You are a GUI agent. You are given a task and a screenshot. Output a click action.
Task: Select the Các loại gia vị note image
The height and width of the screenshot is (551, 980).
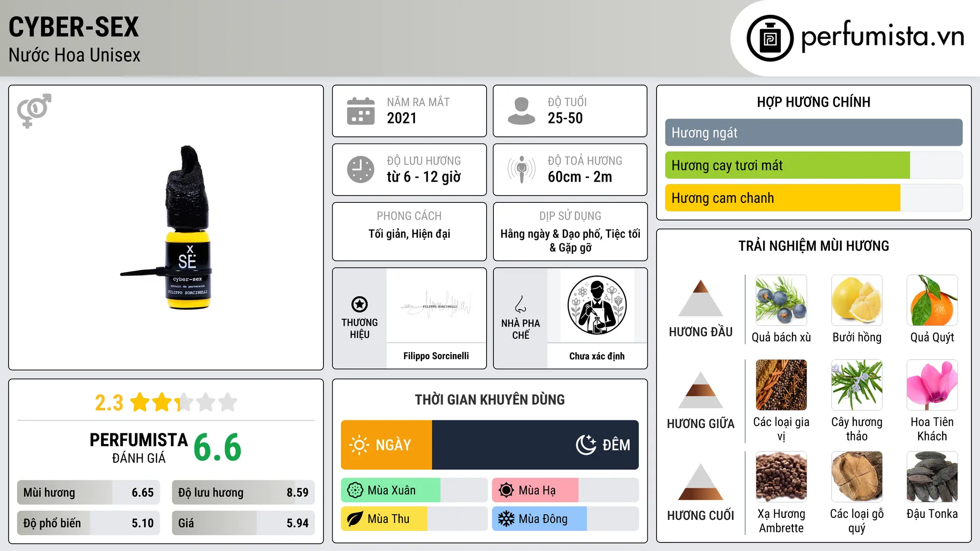click(781, 385)
